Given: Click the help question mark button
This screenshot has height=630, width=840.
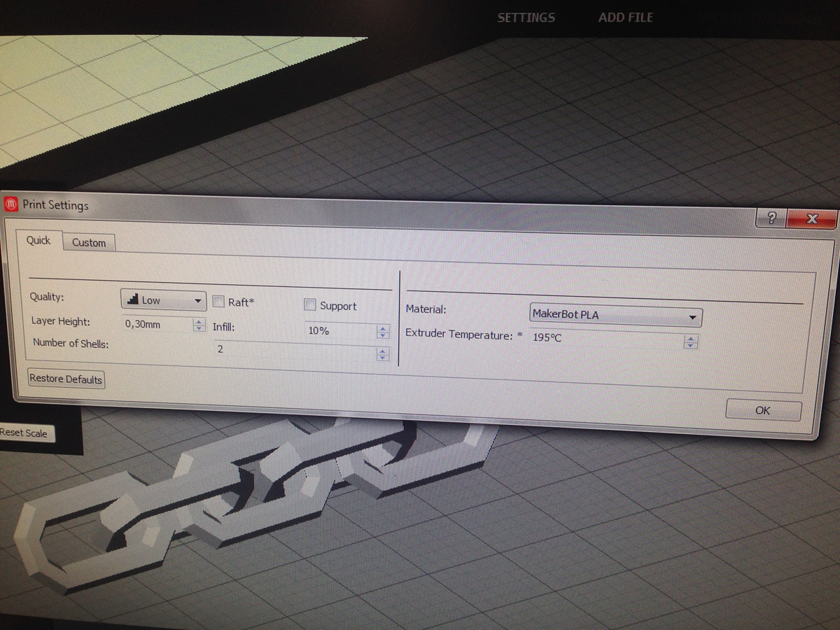Looking at the screenshot, I should point(771,218).
